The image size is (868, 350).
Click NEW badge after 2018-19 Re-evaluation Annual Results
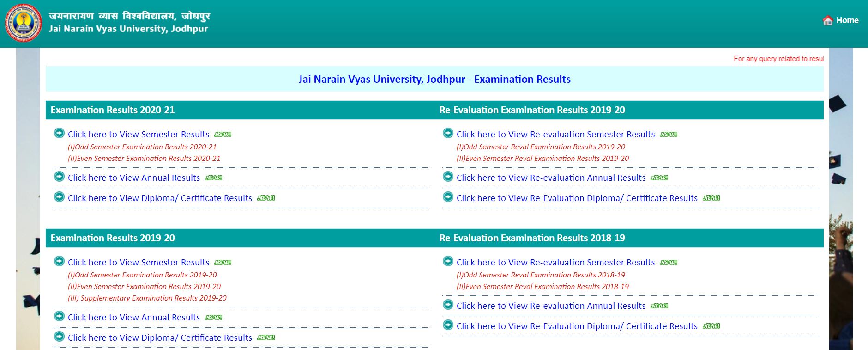[x=659, y=306]
